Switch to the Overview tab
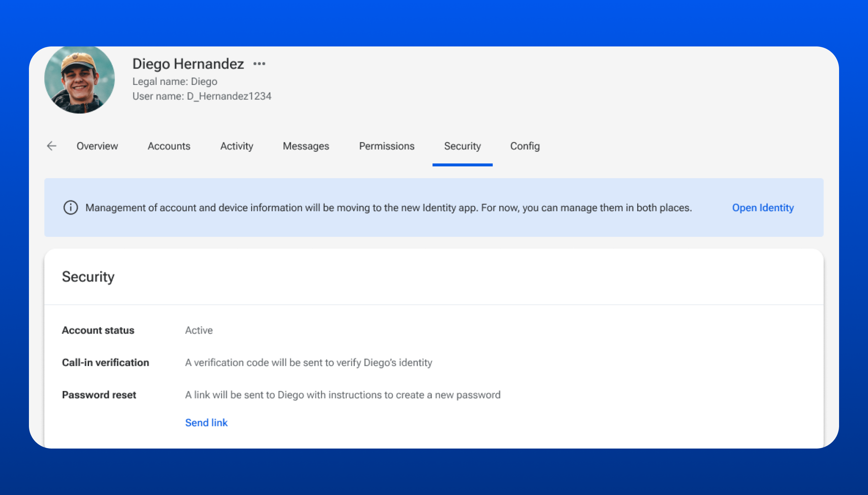Screen dimensions: 868x495 (x=97, y=146)
